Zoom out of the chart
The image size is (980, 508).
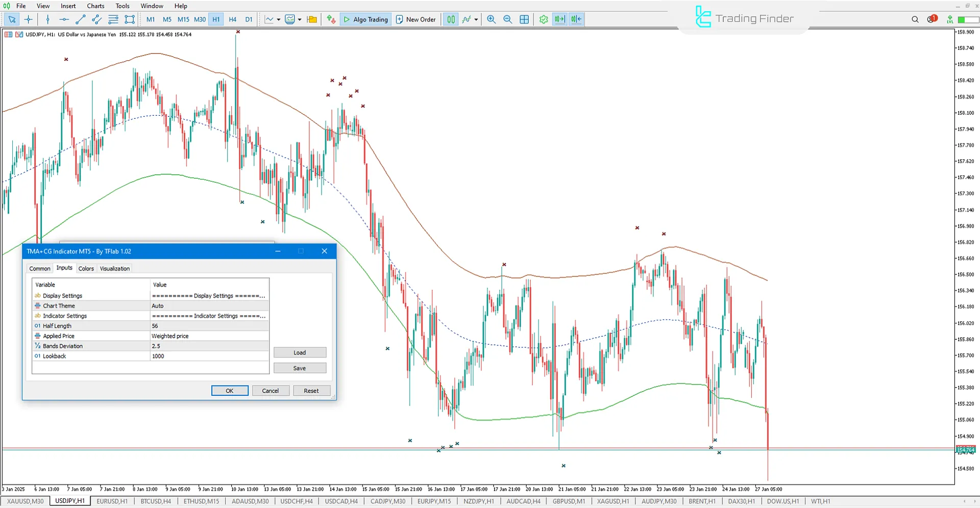(508, 19)
